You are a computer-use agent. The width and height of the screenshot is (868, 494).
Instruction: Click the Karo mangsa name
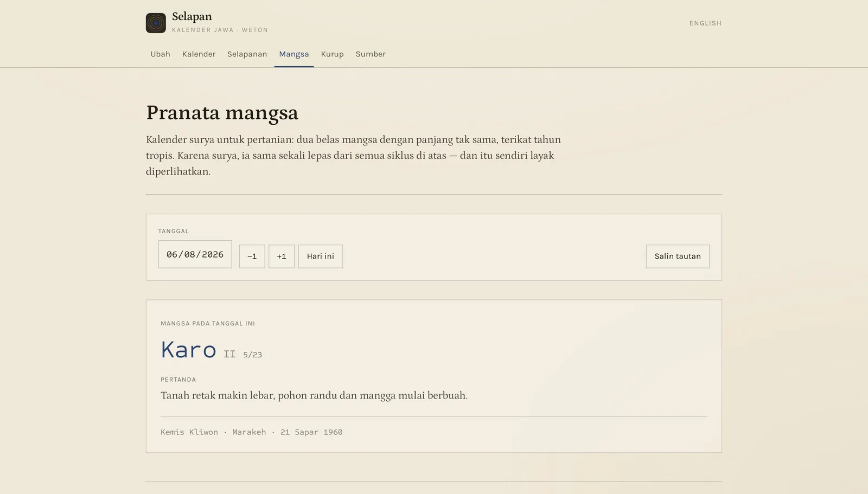click(x=188, y=350)
